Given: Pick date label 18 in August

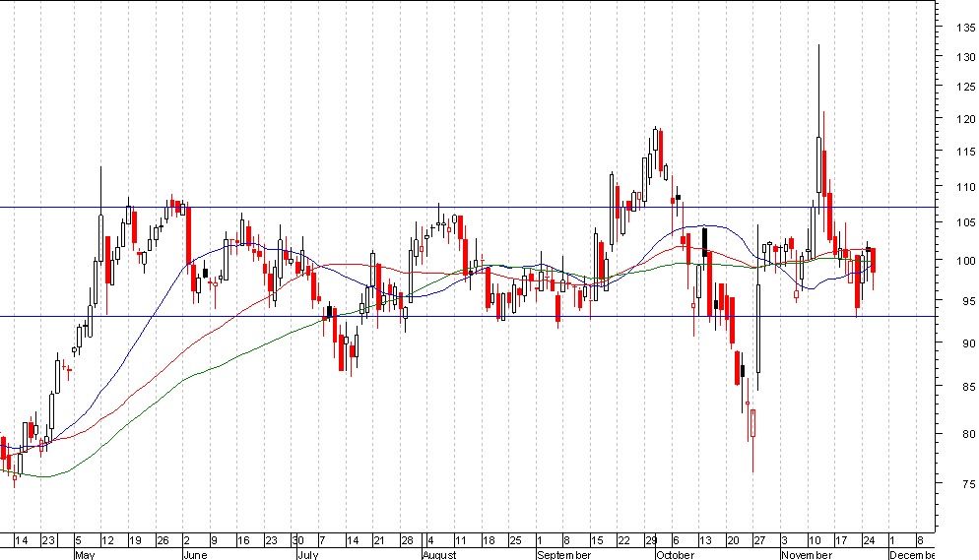Looking at the screenshot, I should pyautogui.click(x=489, y=540).
